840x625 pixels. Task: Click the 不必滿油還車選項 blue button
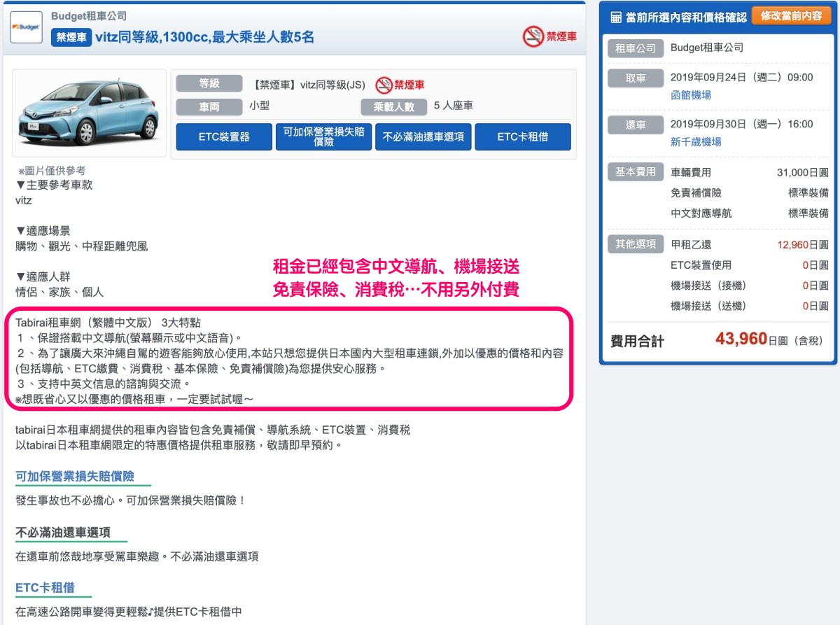(423, 137)
